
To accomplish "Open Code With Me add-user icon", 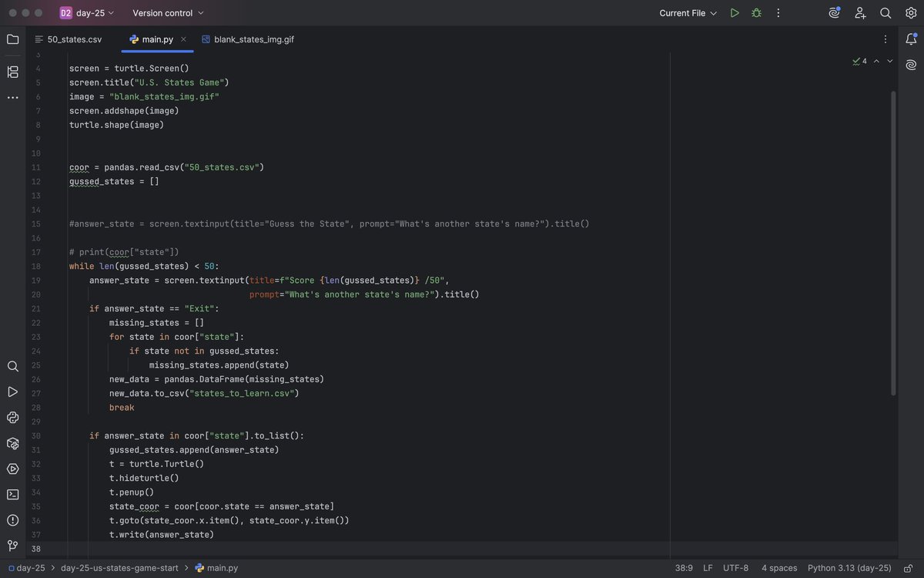I will tap(860, 13).
